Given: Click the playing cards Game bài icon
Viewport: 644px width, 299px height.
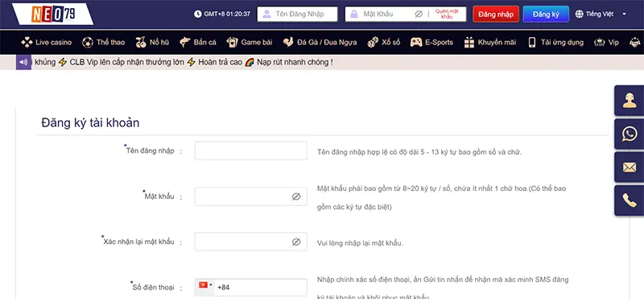Looking at the screenshot, I should (232, 43).
